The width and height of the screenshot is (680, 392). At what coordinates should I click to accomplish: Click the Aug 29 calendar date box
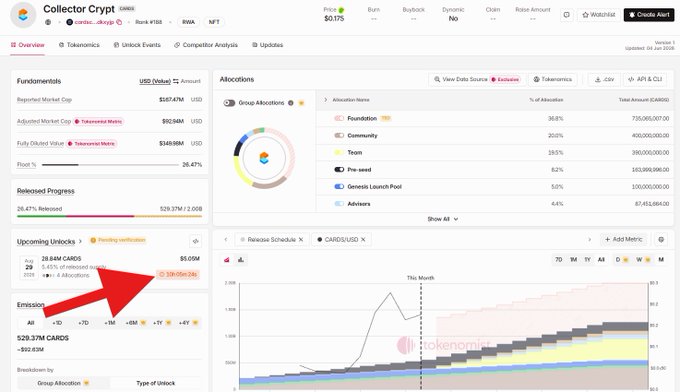tap(29, 268)
